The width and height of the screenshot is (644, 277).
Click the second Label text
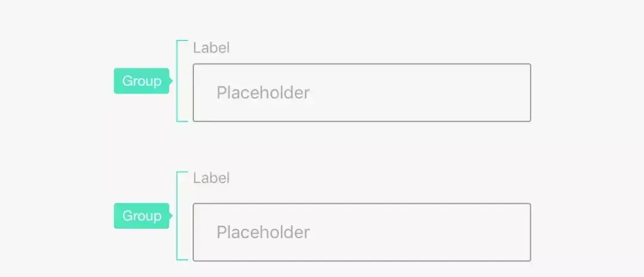pos(211,178)
